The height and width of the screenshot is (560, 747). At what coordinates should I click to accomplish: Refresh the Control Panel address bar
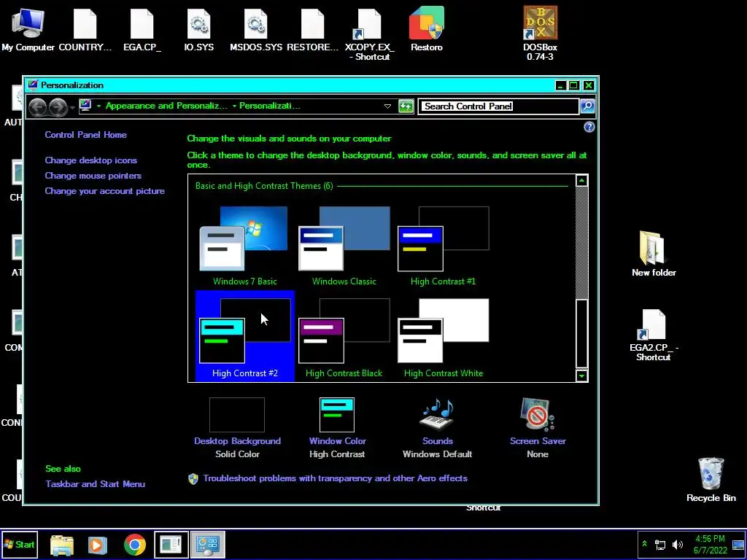click(x=406, y=106)
